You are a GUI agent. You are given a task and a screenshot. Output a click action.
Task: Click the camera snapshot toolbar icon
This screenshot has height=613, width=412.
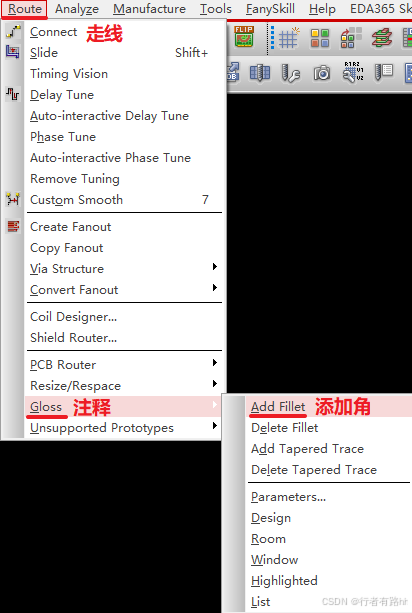pos(322,73)
